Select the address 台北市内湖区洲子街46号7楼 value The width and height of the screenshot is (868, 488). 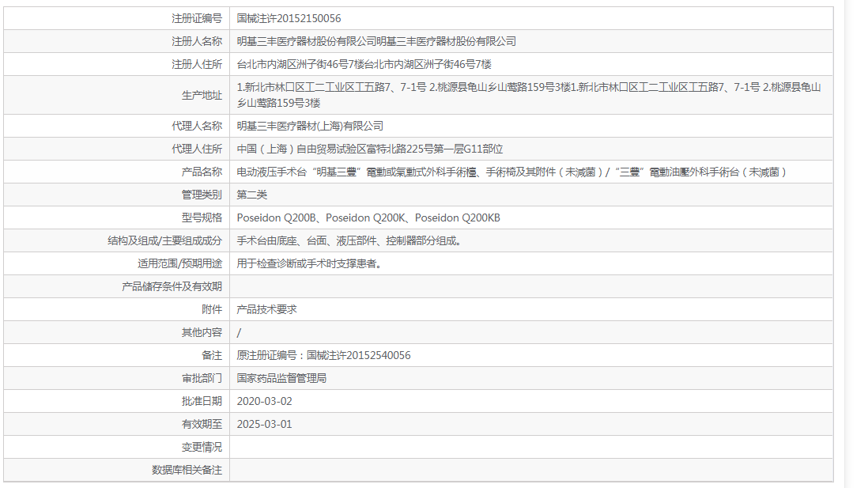click(364, 64)
